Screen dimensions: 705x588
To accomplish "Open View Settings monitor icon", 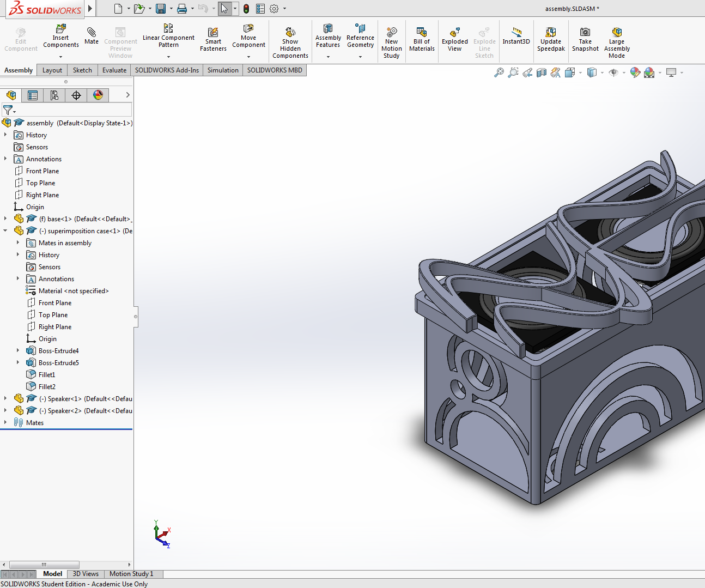I will pos(671,72).
